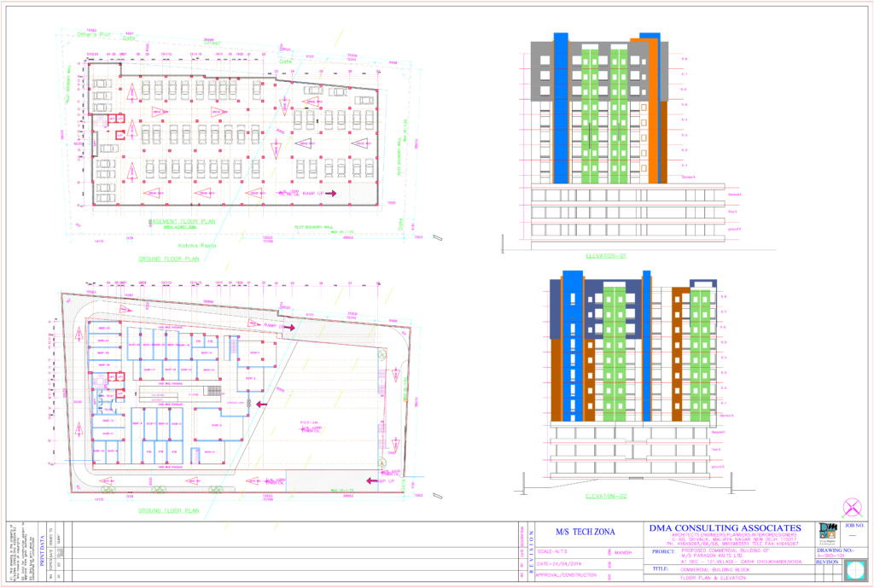Select the 'C-60, SHIVALIK, MALVIYA NAGAR' address line
874x588 pixels.
tap(736, 539)
